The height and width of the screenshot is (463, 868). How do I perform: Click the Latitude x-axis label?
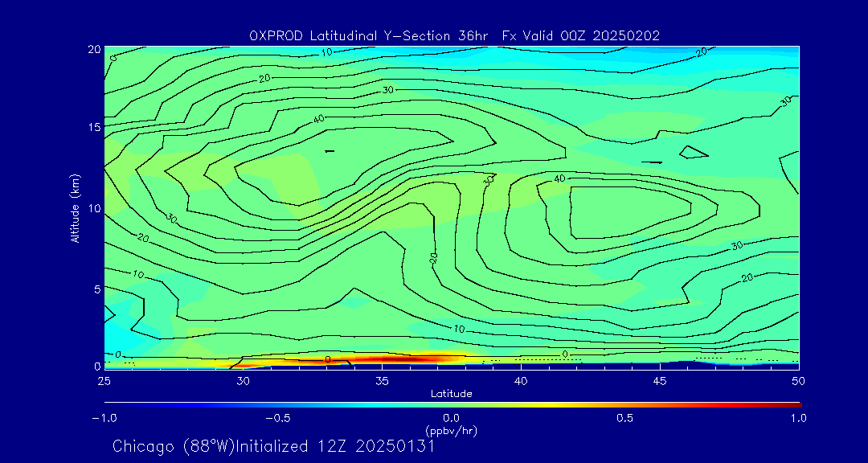pos(451,394)
